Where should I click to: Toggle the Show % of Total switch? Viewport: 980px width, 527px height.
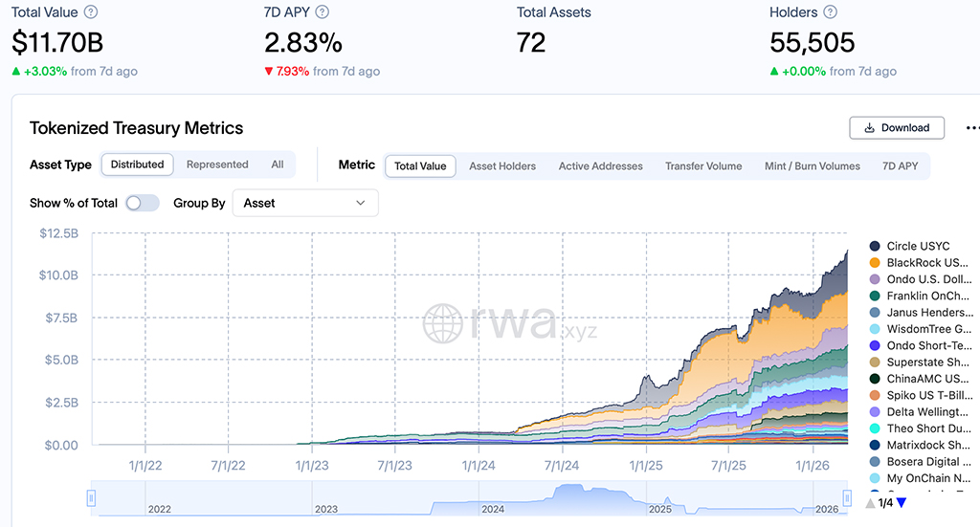(143, 203)
